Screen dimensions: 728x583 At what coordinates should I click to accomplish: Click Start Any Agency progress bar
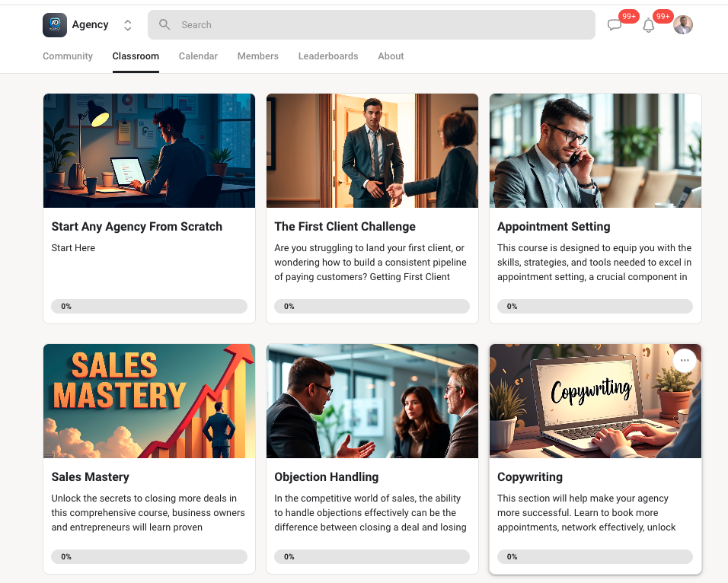[x=149, y=307]
